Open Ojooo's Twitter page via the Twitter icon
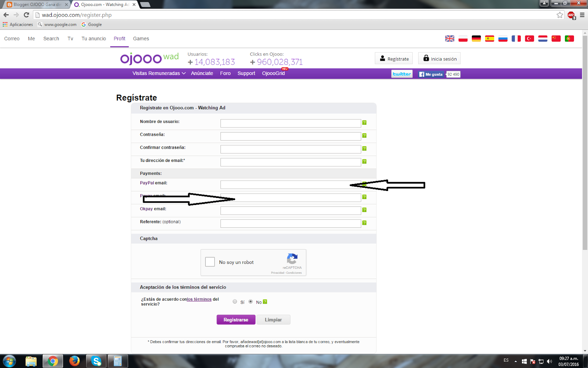Screen dimensions: 588x368 (401, 74)
